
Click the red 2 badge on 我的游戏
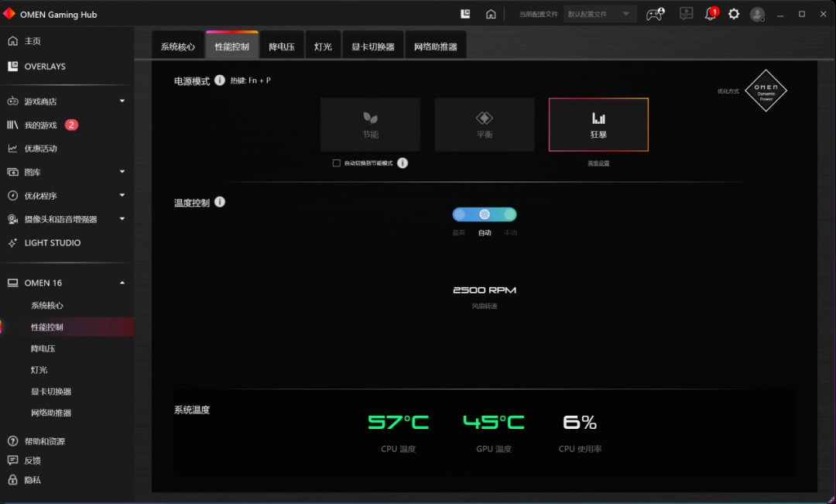coord(71,125)
